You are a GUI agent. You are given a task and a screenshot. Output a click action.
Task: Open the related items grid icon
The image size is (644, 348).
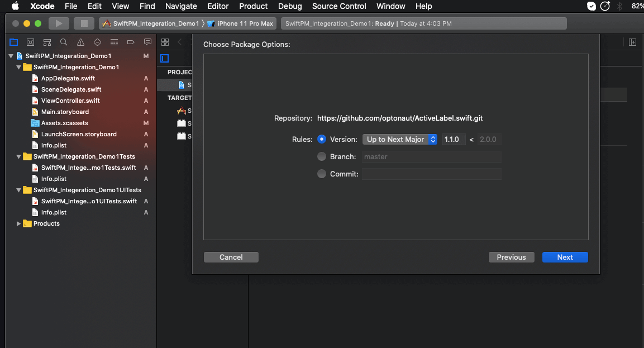(165, 42)
